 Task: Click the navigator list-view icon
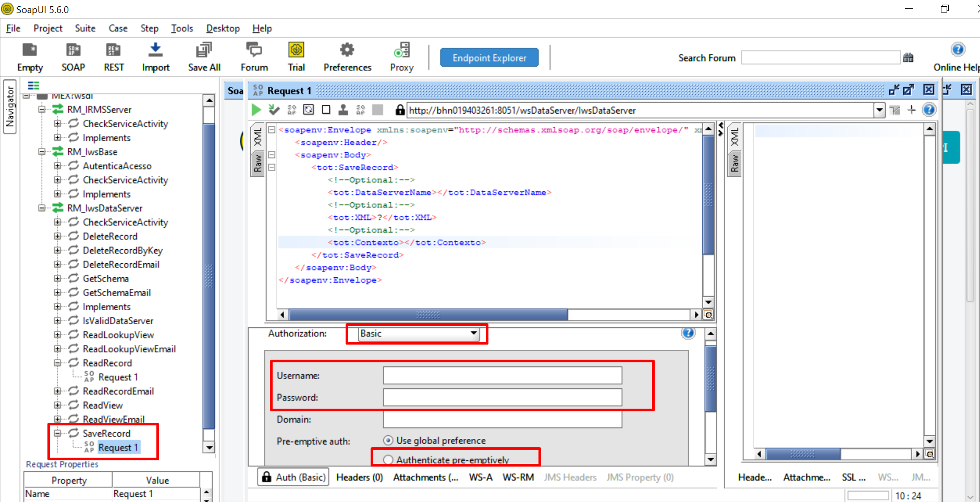[34, 85]
